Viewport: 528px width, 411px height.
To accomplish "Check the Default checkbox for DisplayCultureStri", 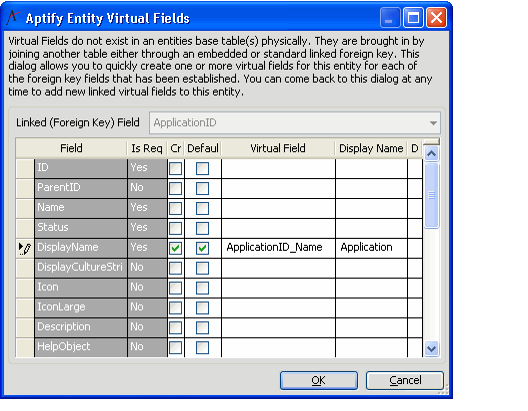I will click(x=202, y=268).
